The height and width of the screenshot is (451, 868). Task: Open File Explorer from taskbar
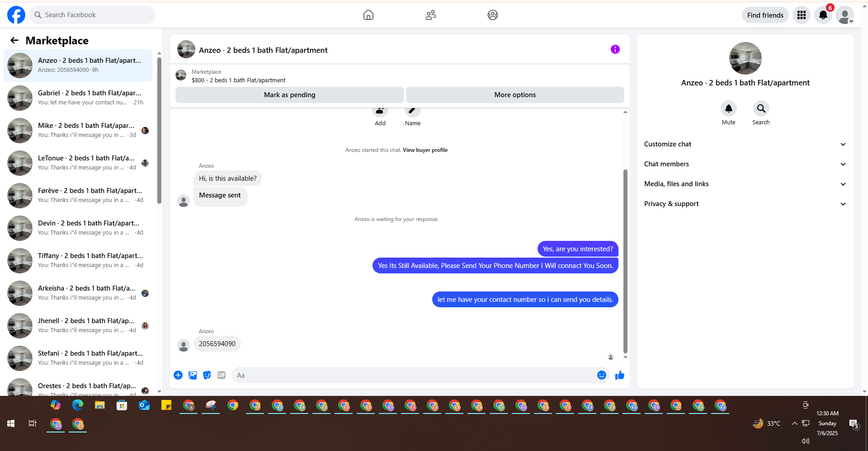click(x=100, y=405)
